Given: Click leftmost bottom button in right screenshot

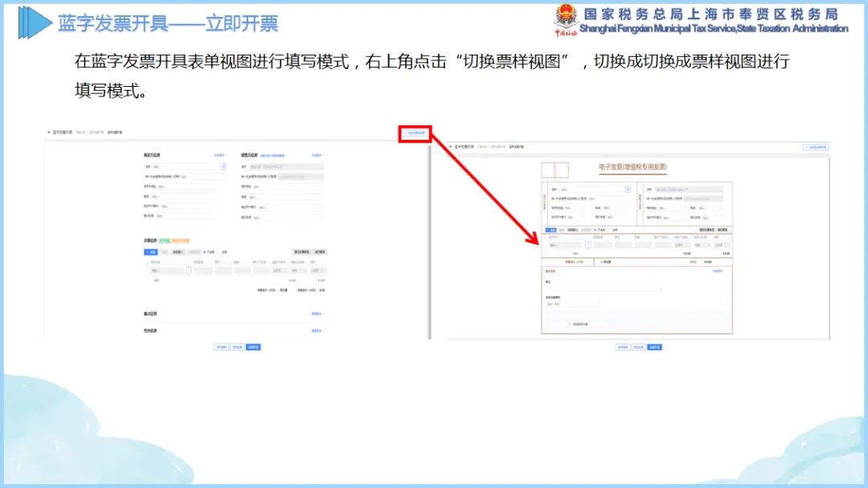Looking at the screenshot, I should 623,347.
